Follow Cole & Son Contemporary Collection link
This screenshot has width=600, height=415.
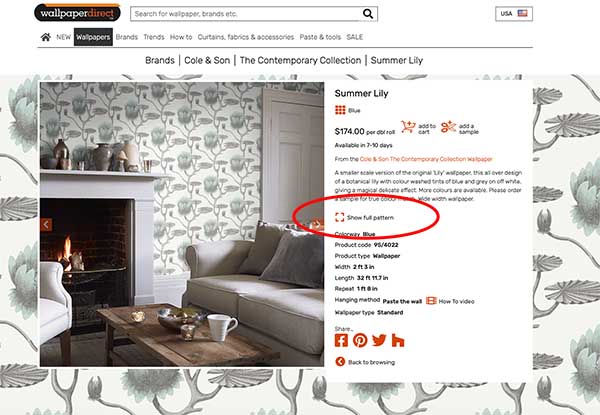[426, 159]
